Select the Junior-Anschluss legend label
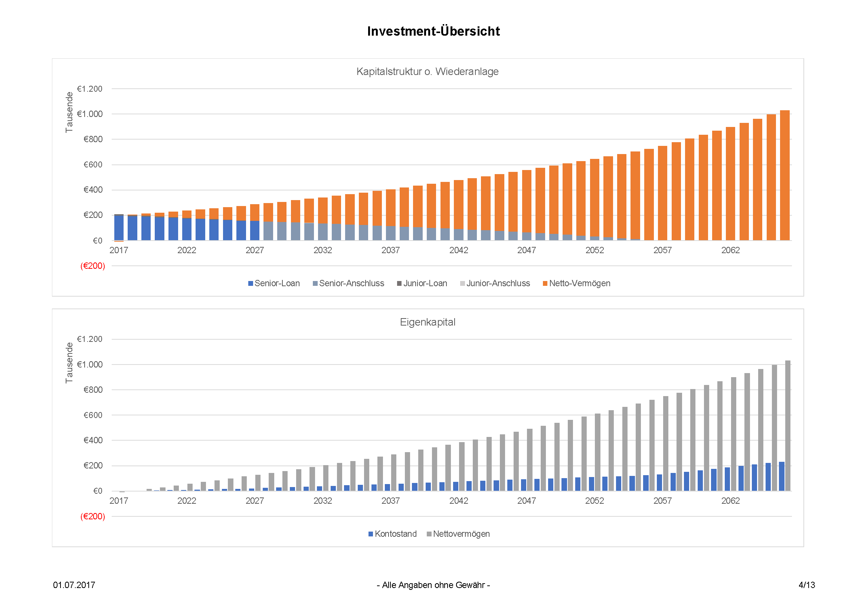The height and width of the screenshot is (614, 868). [498, 284]
